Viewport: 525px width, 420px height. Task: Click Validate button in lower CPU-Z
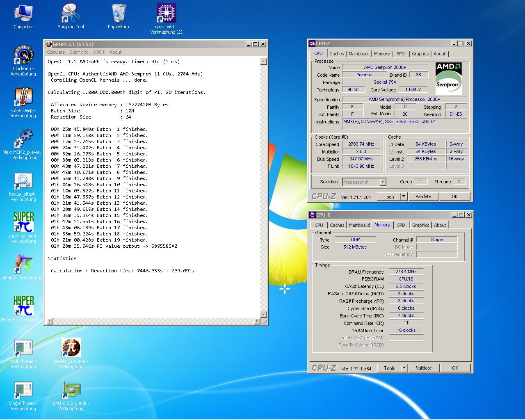click(x=424, y=368)
